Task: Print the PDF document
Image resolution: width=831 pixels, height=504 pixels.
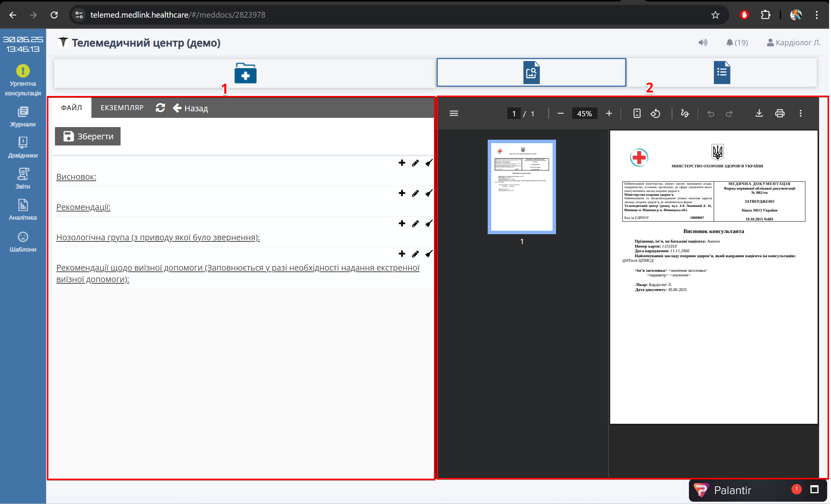Action: click(780, 114)
